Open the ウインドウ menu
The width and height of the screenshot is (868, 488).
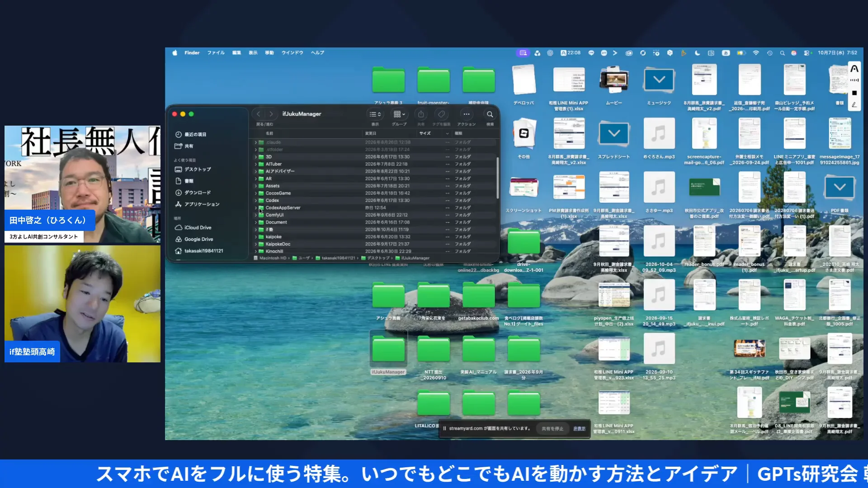click(x=292, y=53)
